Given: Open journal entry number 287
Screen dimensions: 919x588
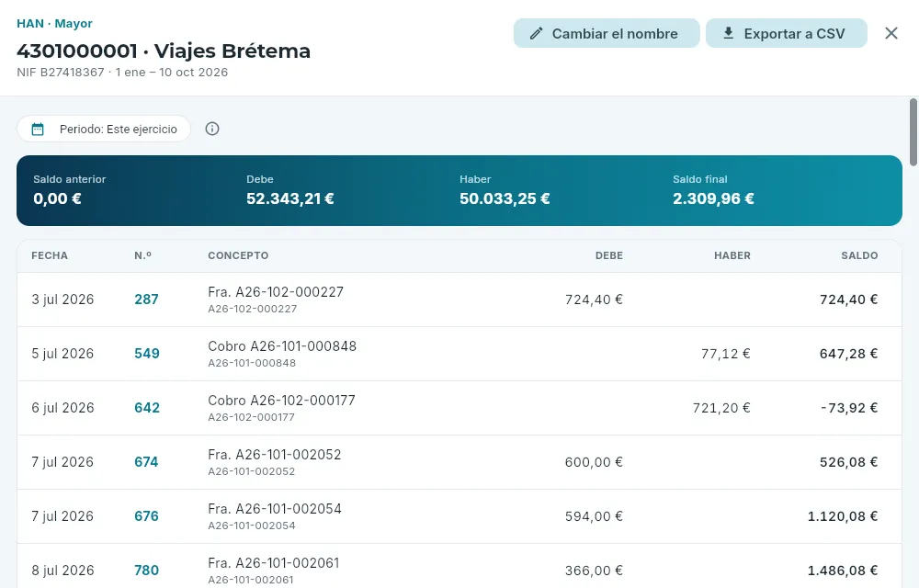Looking at the screenshot, I should 146,300.
